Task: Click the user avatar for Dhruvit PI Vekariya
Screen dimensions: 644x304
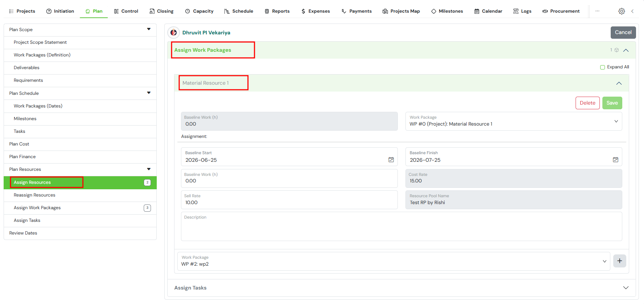Action: (174, 33)
